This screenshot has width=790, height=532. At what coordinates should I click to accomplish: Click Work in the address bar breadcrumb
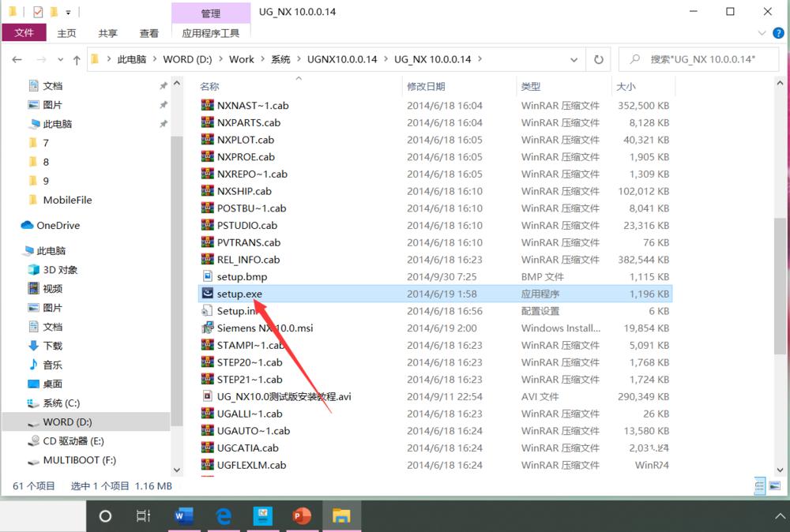pyautogui.click(x=242, y=59)
